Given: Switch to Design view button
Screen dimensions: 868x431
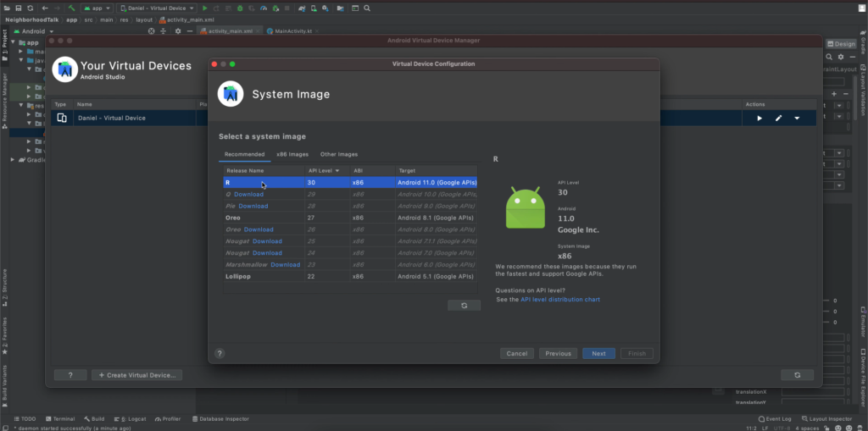Looking at the screenshot, I should 841,44.
